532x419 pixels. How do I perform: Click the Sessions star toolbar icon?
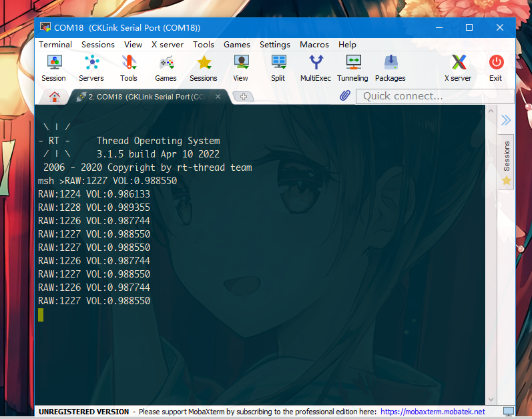coord(204,68)
